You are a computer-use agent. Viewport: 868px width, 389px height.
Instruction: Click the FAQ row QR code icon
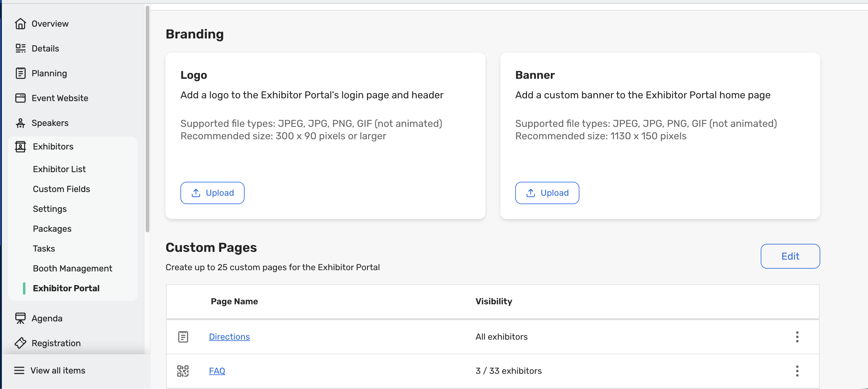(x=183, y=371)
